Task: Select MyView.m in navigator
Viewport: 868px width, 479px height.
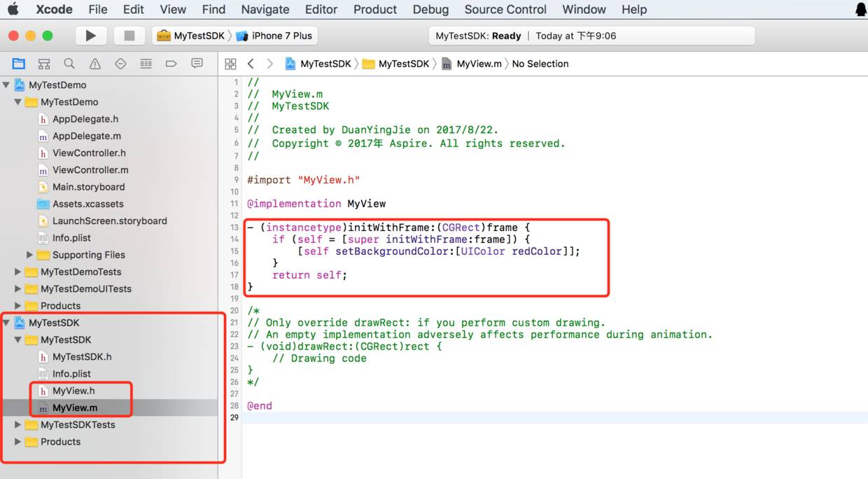Action: coord(75,408)
